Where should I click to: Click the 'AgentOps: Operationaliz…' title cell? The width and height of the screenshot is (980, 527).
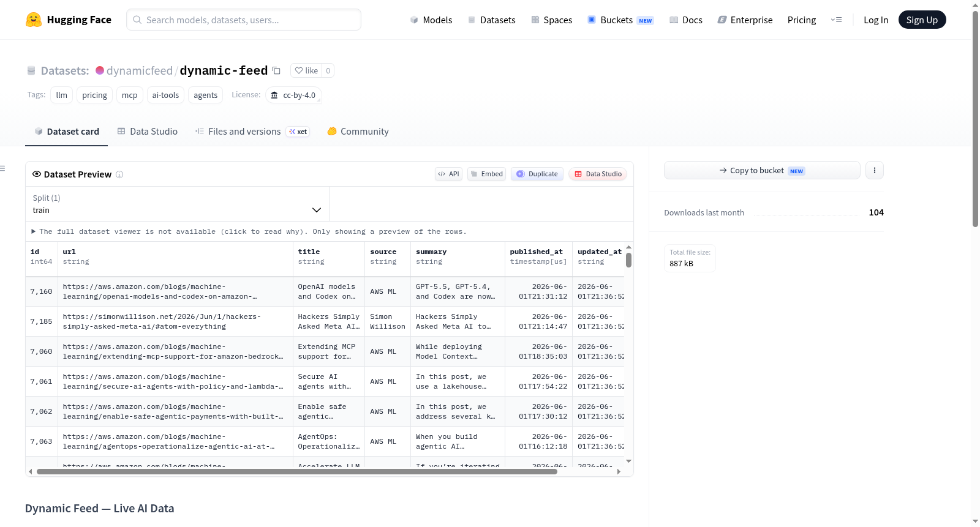329,441
